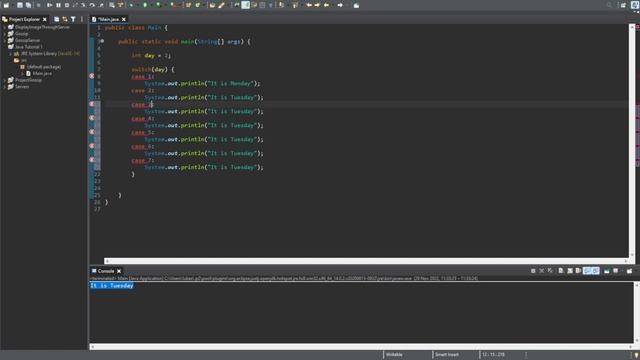Expand the GossipServer project arrow
This screenshot has width=640, height=360.
pyautogui.click(x=4, y=40)
